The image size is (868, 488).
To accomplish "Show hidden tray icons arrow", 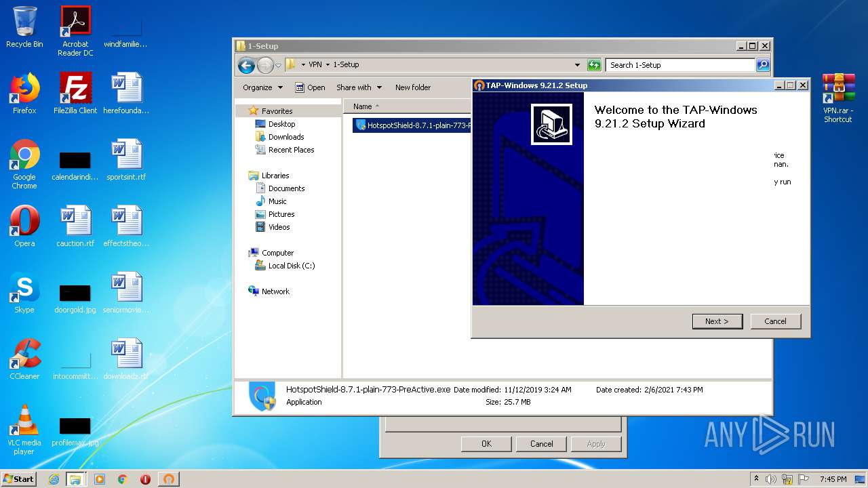I will (x=756, y=479).
